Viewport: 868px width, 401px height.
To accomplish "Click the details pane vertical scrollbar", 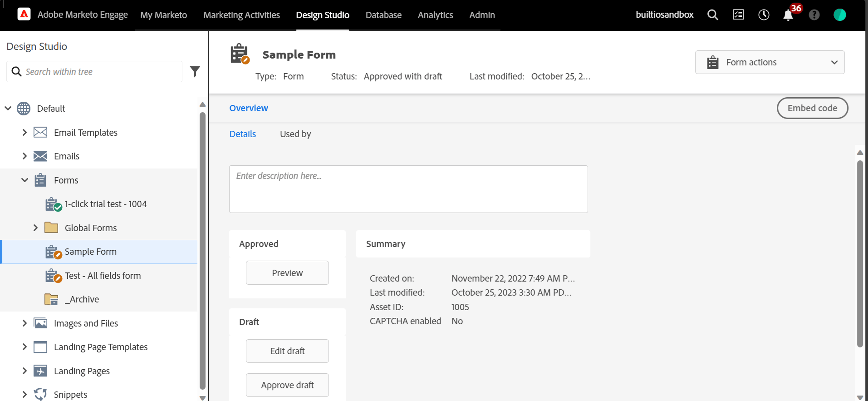I will point(860,254).
